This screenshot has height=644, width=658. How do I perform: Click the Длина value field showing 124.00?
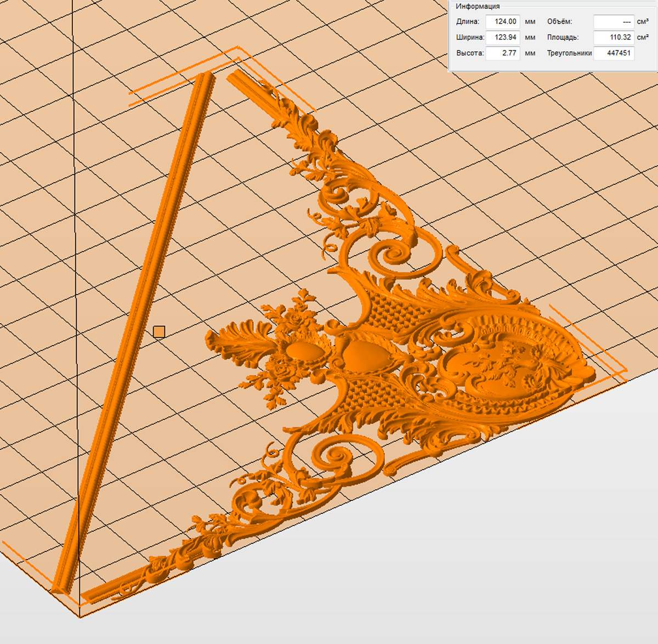503,22
